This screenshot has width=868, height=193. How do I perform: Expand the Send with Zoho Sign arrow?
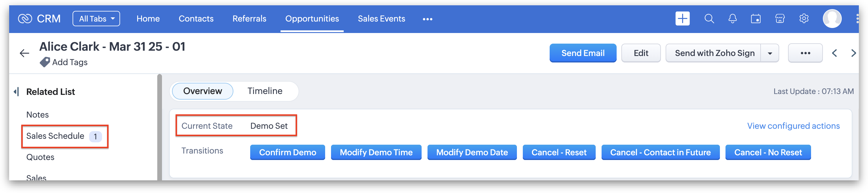click(770, 53)
